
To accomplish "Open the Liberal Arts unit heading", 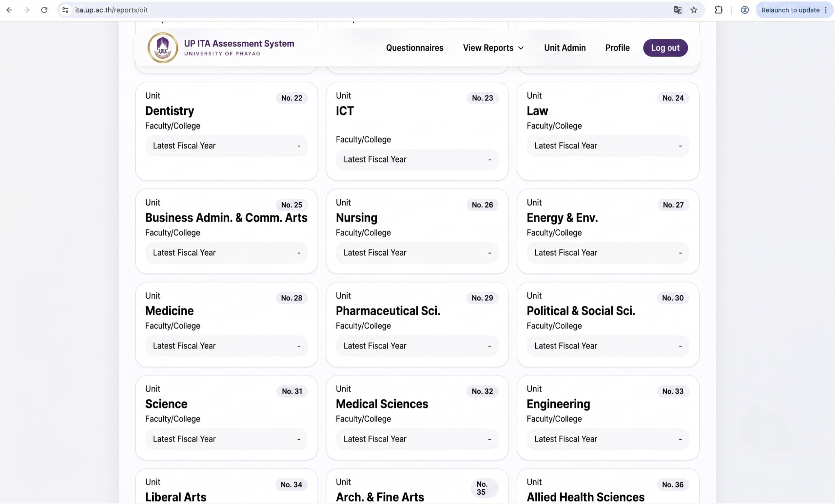I will tap(175, 497).
